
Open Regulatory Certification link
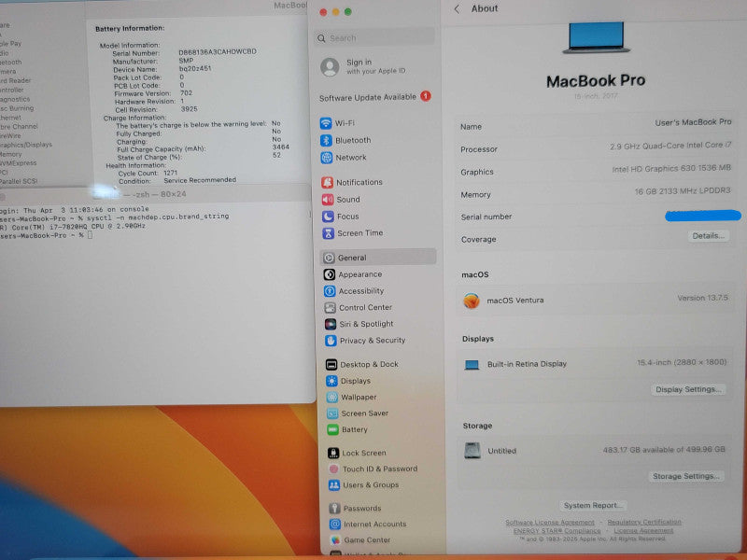pyautogui.click(x=644, y=523)
